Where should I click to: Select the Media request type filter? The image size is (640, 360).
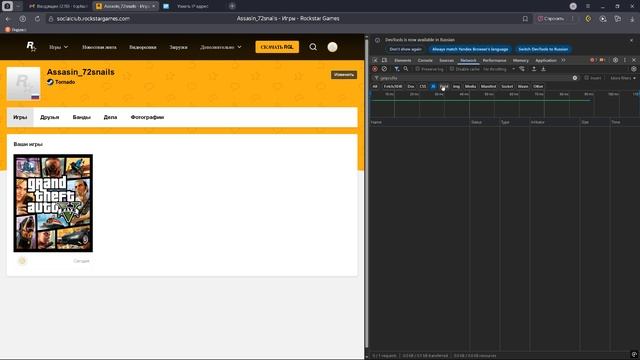click(470, 87)
